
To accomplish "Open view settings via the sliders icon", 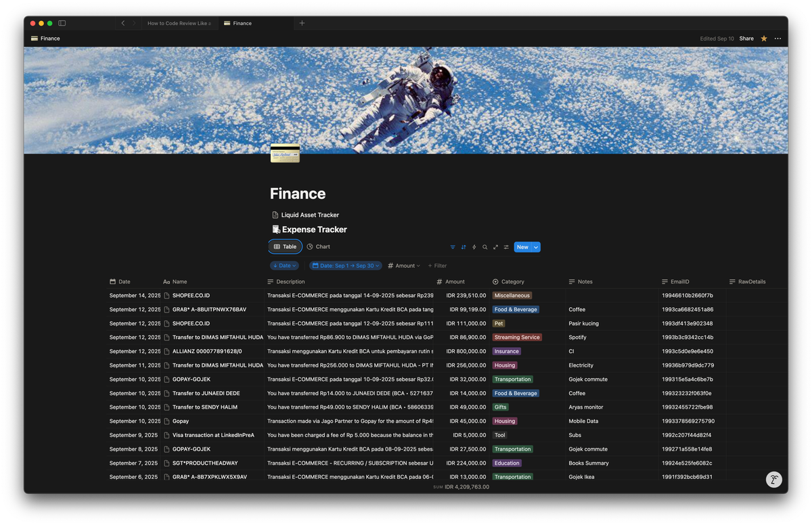I will [506, 247].
